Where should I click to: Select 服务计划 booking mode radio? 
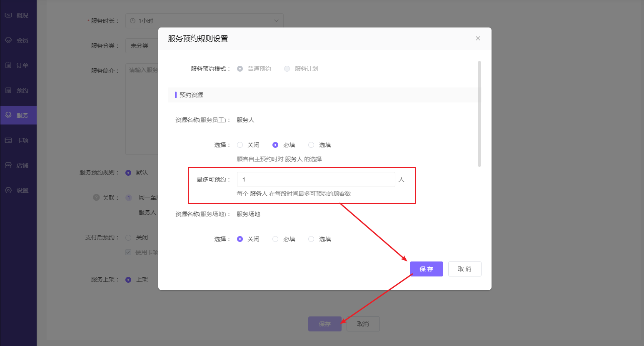(287, 69)
